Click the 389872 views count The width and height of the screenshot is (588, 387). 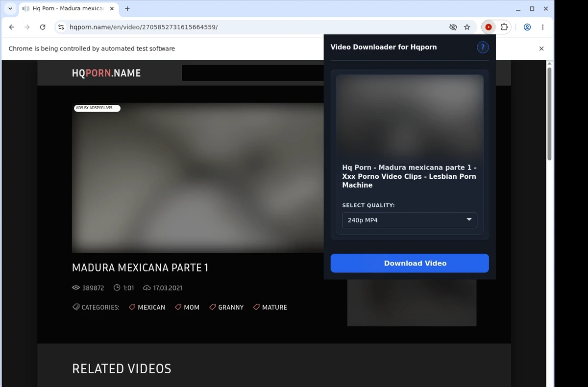click(88, 288)
